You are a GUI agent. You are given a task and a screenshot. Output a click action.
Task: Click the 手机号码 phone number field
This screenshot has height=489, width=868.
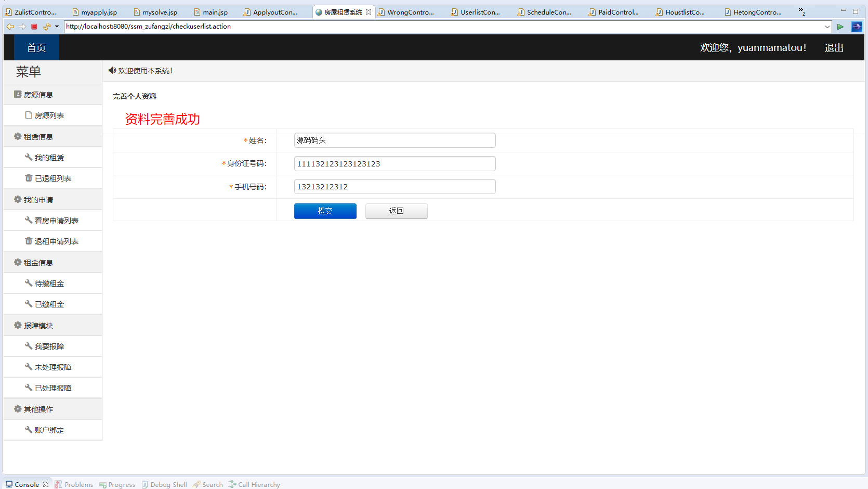point(394,186)
